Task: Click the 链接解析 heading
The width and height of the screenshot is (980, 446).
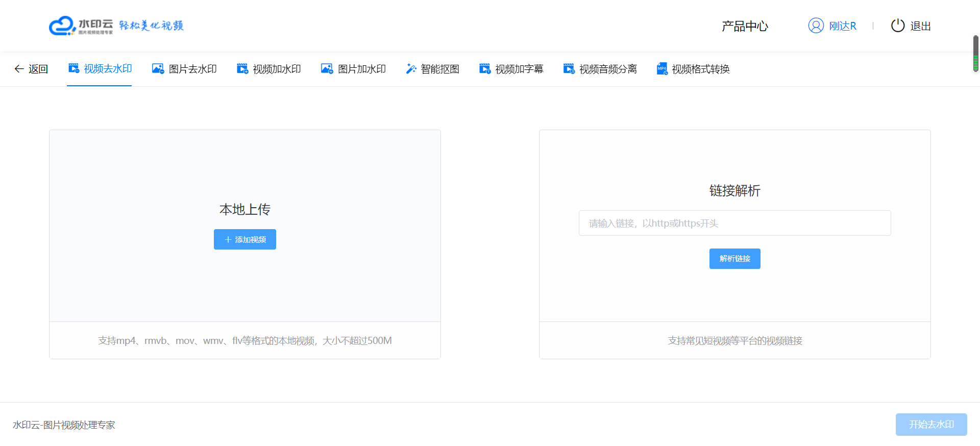Action: click(735, 190)
